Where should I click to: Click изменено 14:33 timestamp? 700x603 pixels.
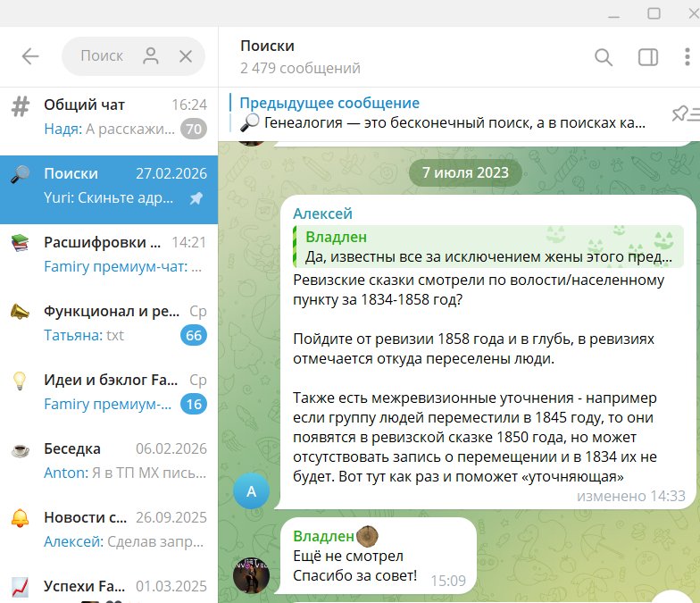click(630, 497)
